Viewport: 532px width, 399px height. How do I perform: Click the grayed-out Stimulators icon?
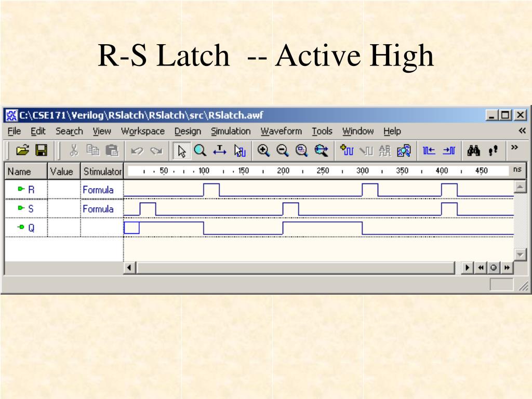coord(366,150)
